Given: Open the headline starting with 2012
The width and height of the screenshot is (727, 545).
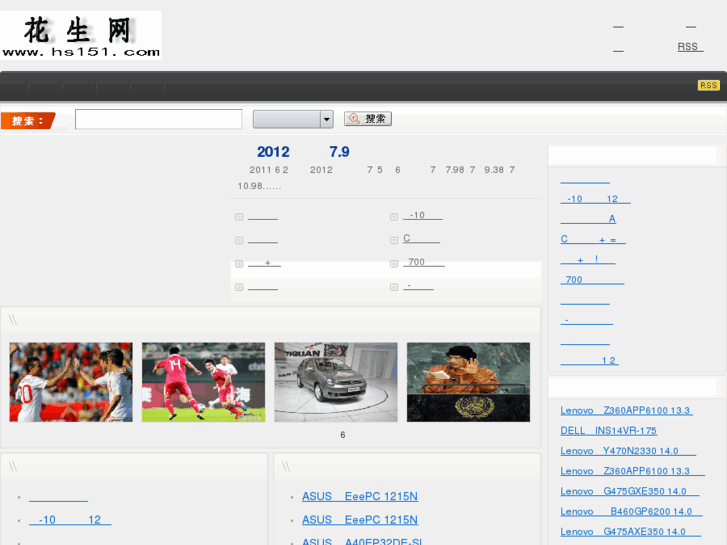Looking at the screenshot, I should click(x=303, y=152).
